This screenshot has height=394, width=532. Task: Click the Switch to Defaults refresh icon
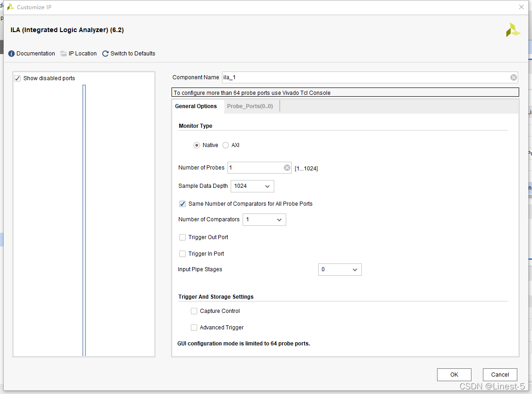point(105,54)
